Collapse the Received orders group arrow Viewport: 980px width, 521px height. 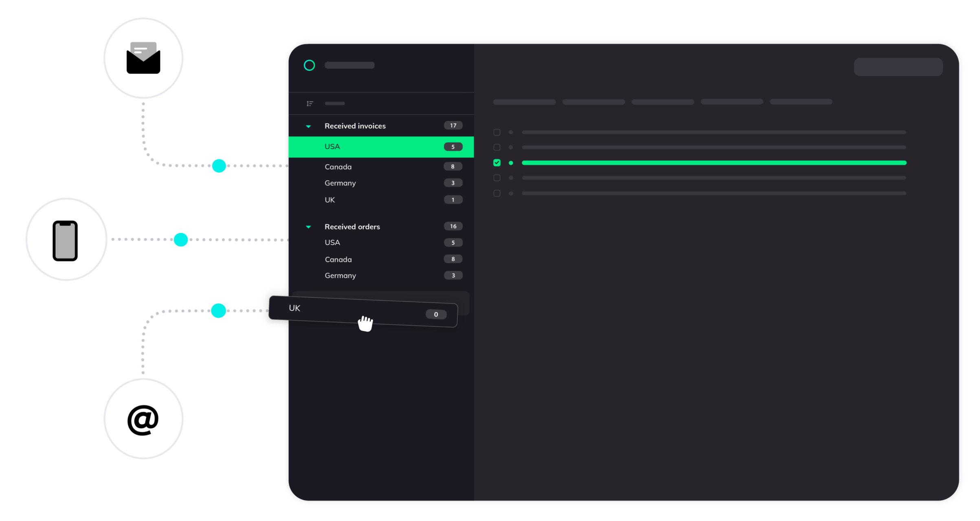pos(308,227)
